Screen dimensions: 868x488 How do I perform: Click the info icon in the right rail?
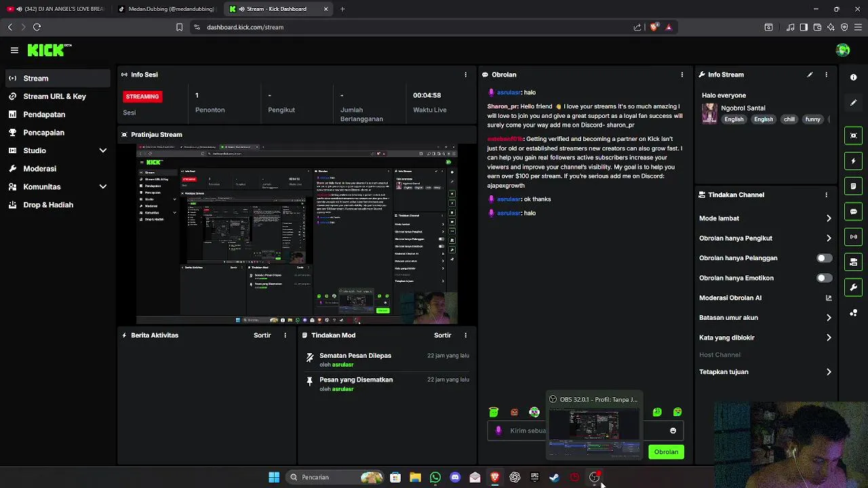854,77
